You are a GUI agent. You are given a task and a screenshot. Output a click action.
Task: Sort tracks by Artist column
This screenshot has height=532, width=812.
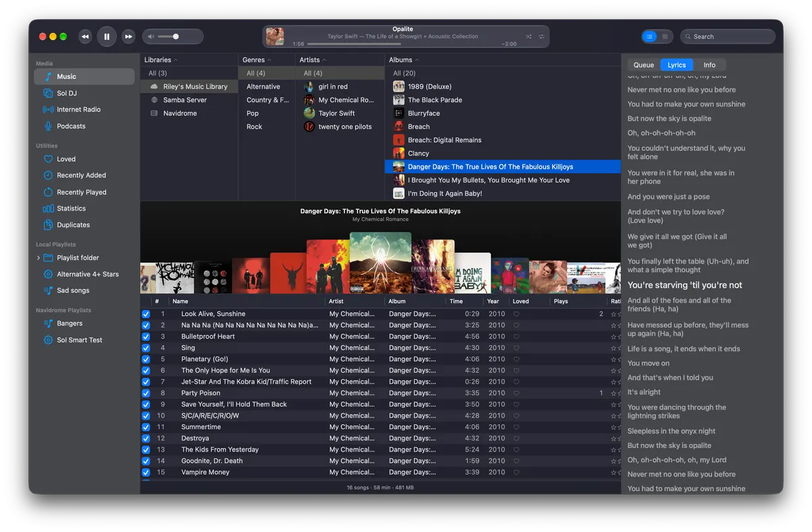pyautogui.click(x=355, y=301)
